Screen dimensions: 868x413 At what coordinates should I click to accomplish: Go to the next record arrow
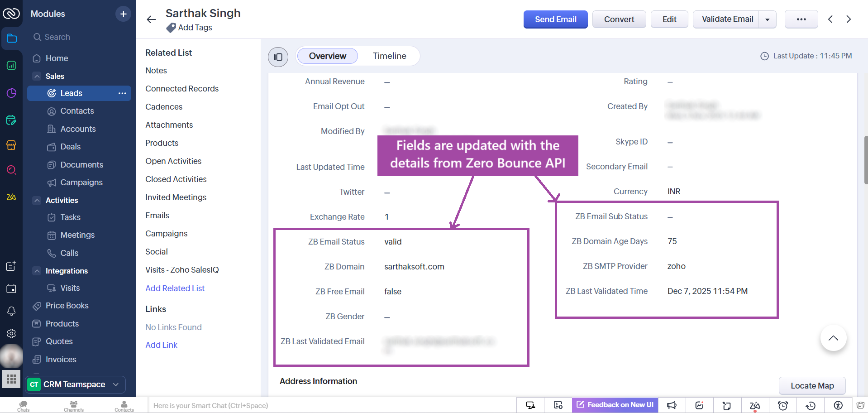(849, 19)
